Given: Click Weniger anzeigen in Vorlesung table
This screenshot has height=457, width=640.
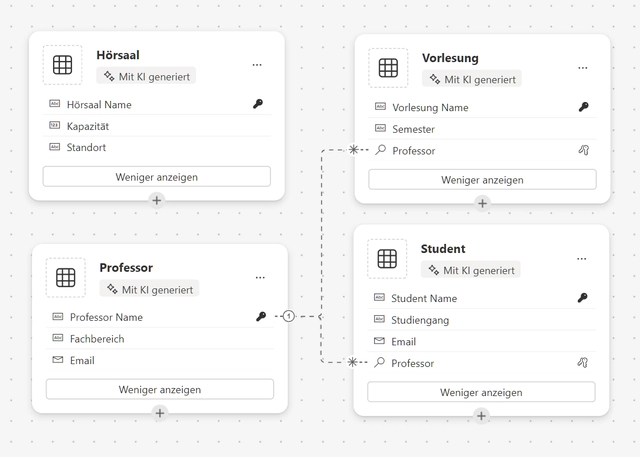Looking at the screenshot, I should [x=482, y=180].
